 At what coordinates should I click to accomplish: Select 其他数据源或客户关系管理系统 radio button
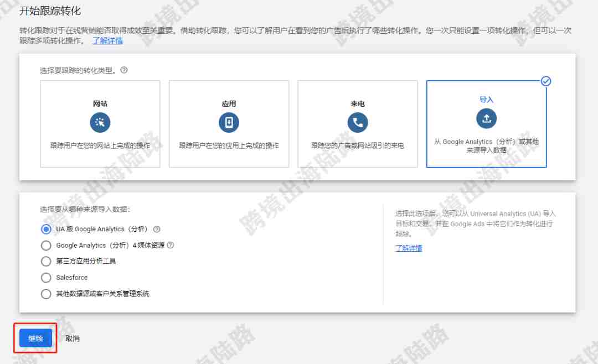pos(46,294)
